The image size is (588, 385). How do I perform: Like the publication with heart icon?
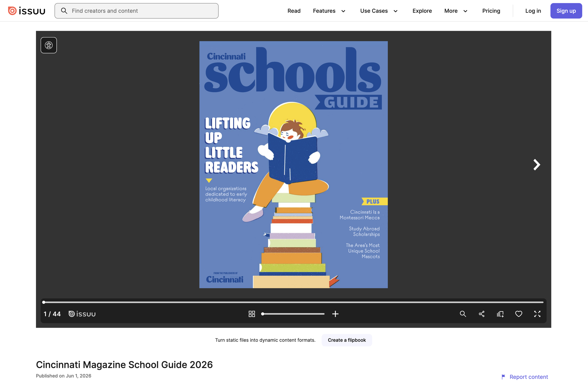click(x=519, y=314)
